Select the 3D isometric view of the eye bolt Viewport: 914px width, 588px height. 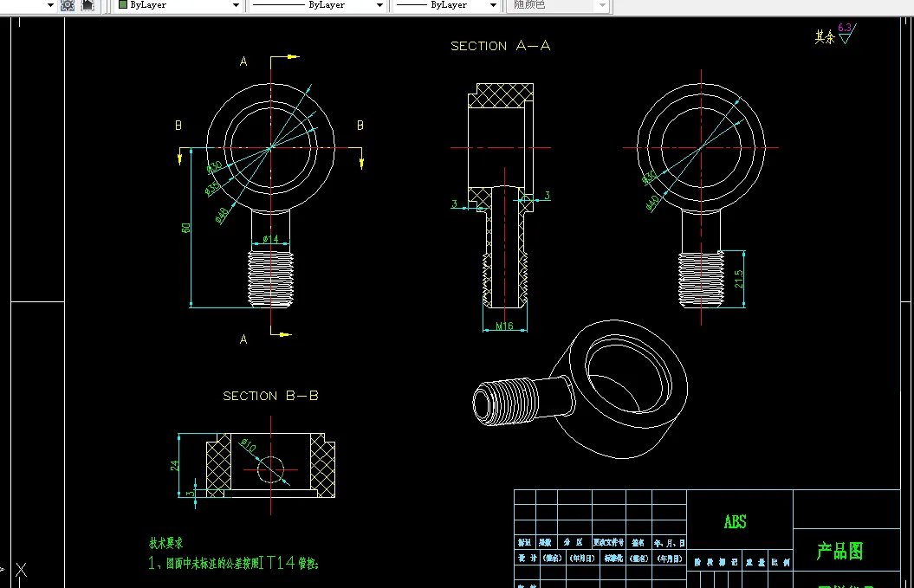coord(580,389)
